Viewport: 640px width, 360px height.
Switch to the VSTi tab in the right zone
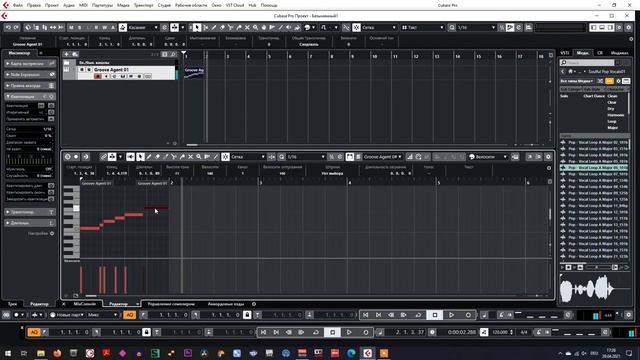(564, 53)
